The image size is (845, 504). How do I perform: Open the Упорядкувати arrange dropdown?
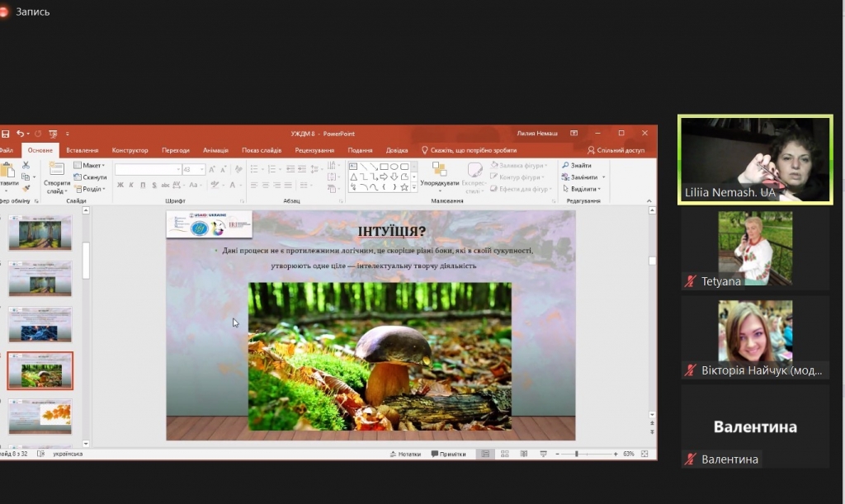(x=439, y=177)
